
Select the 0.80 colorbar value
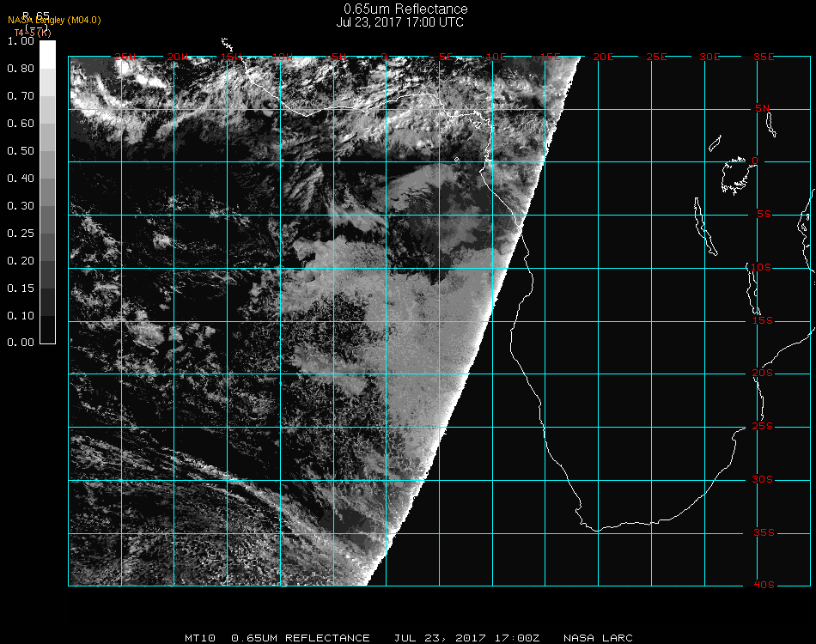pyautogui.click(x=21, y=69)
